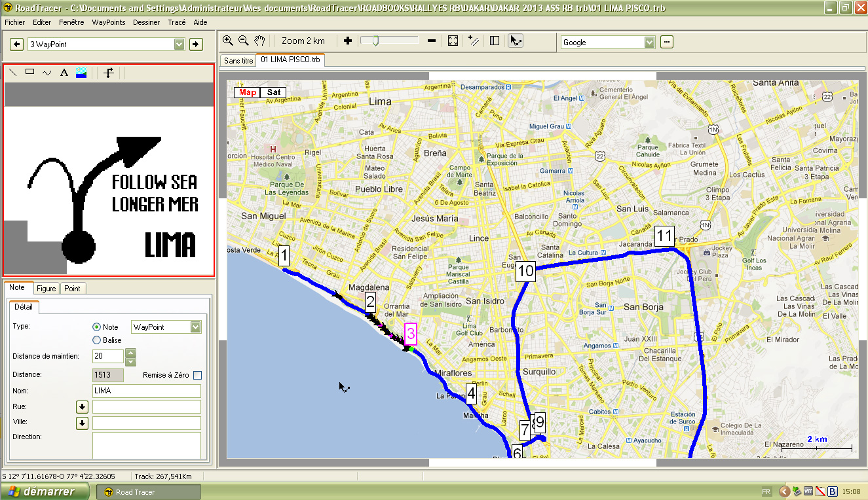The height and width of the screenshot is (500, 868).
Task: Click waypoint marker 1 on the map
Action: click(x=284, y=257)
